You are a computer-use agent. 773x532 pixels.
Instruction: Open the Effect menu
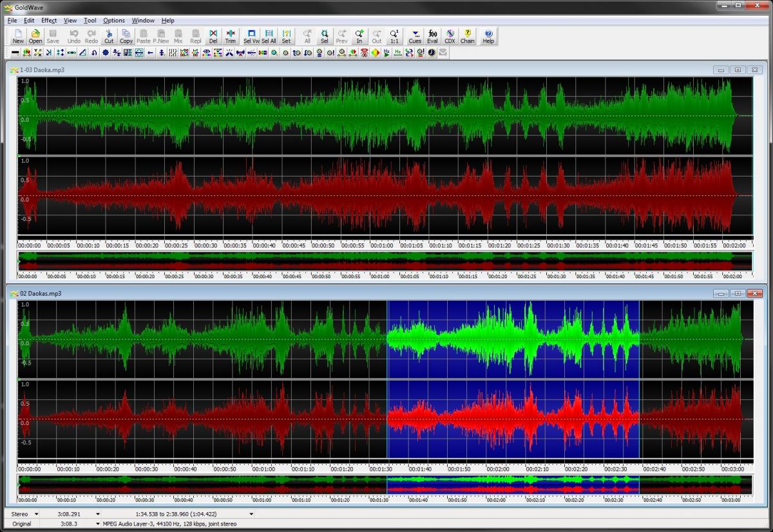49,21
